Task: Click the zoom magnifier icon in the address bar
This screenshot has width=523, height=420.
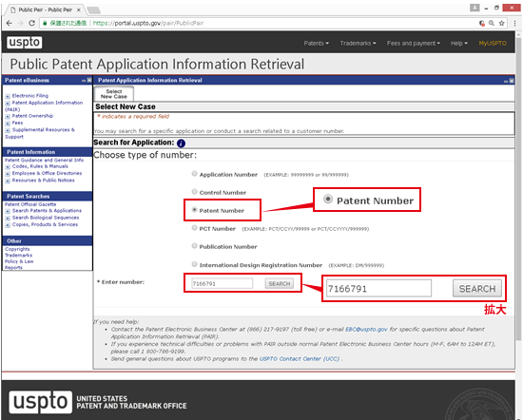Action: (x=492, y=23)
